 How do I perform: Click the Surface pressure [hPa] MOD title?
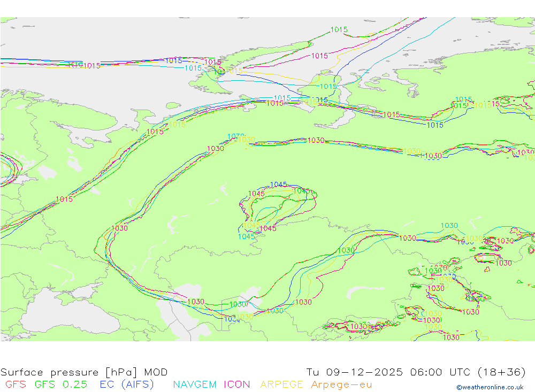[x=84, y=372]
